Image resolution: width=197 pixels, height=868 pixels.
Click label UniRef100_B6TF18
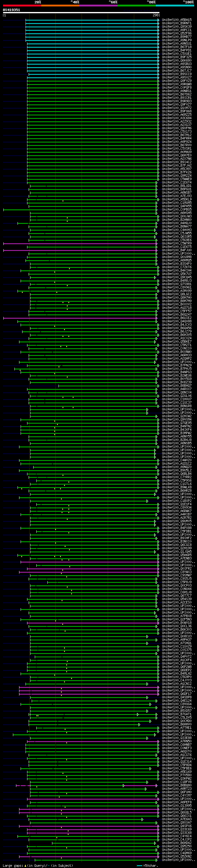[177, 47]
